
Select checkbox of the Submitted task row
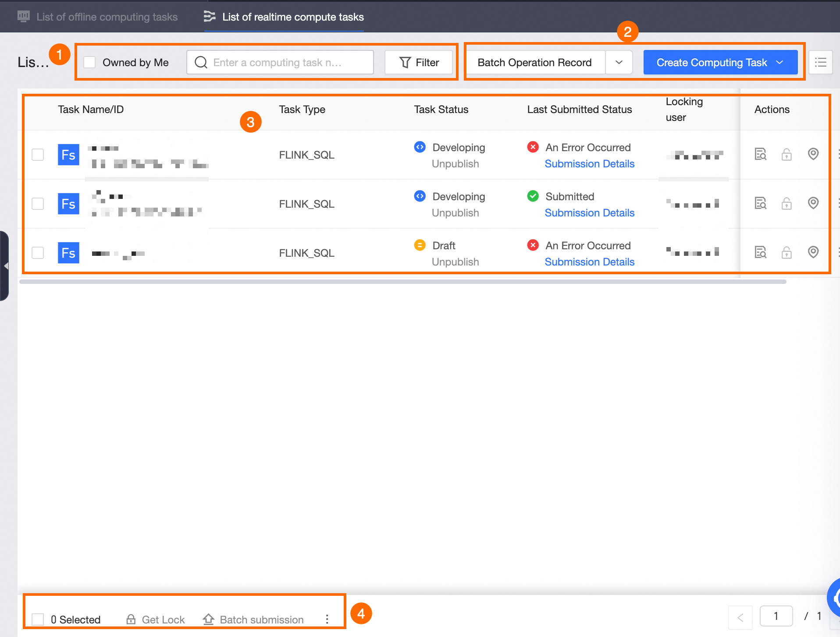pyautogui.click(x=38, y=204)
